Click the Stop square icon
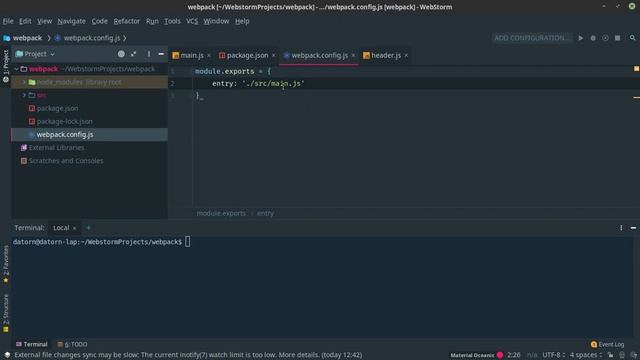 pos(618,38)
